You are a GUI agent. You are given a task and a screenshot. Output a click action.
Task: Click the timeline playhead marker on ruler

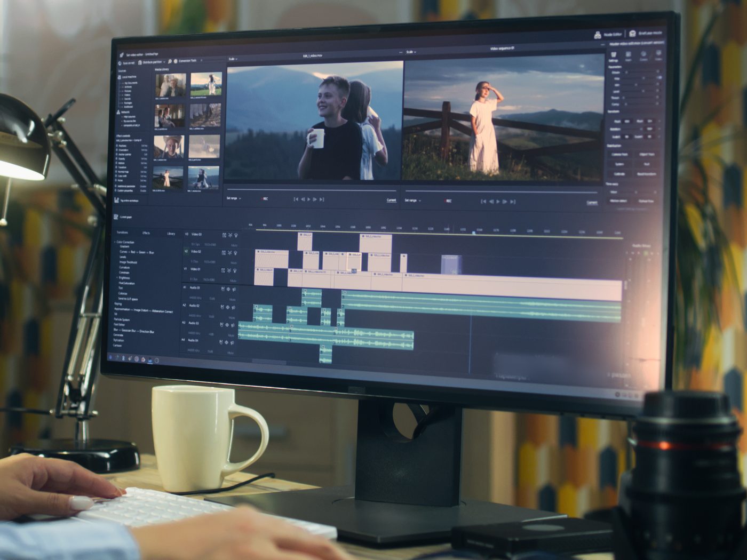(473, 233)
